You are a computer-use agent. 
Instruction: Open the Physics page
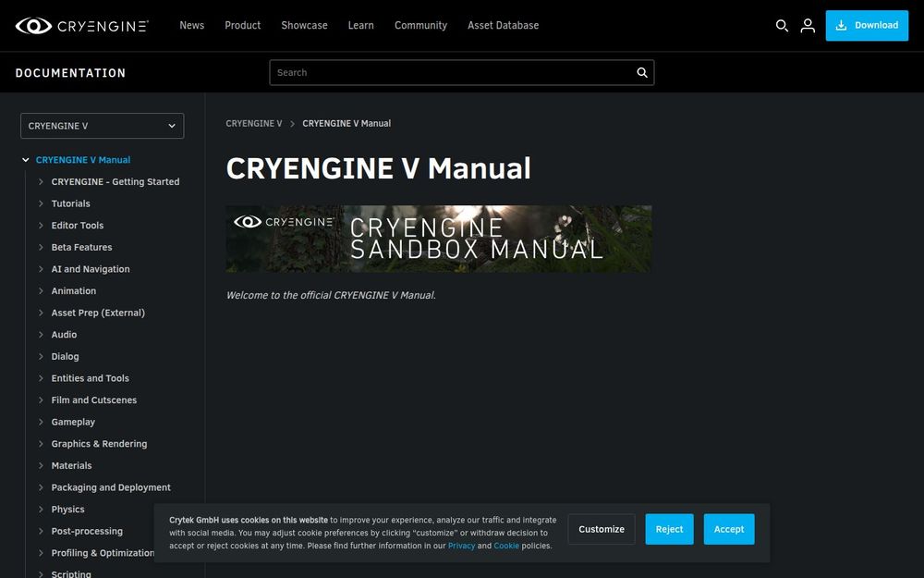tap(67, 509)
